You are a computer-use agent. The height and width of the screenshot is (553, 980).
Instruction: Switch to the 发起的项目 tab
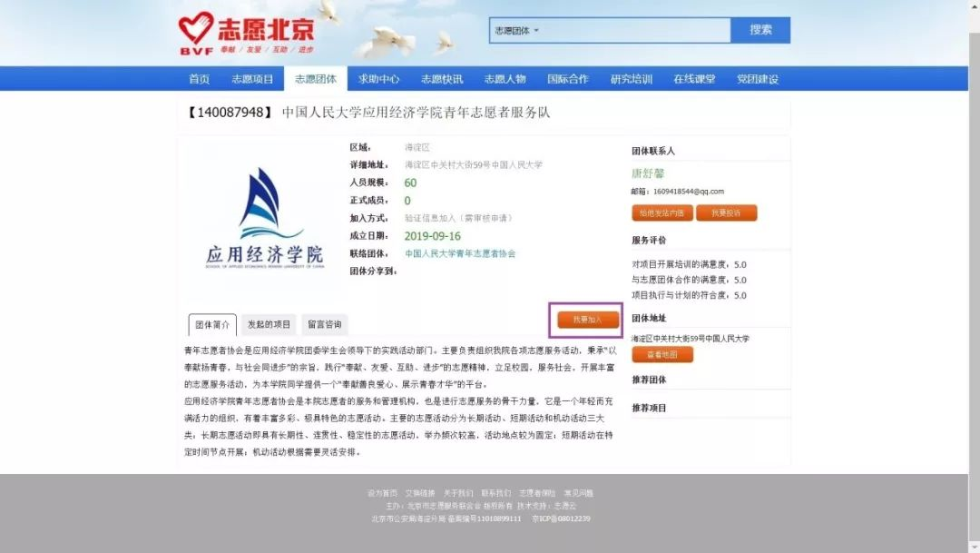tap(269, 324)
